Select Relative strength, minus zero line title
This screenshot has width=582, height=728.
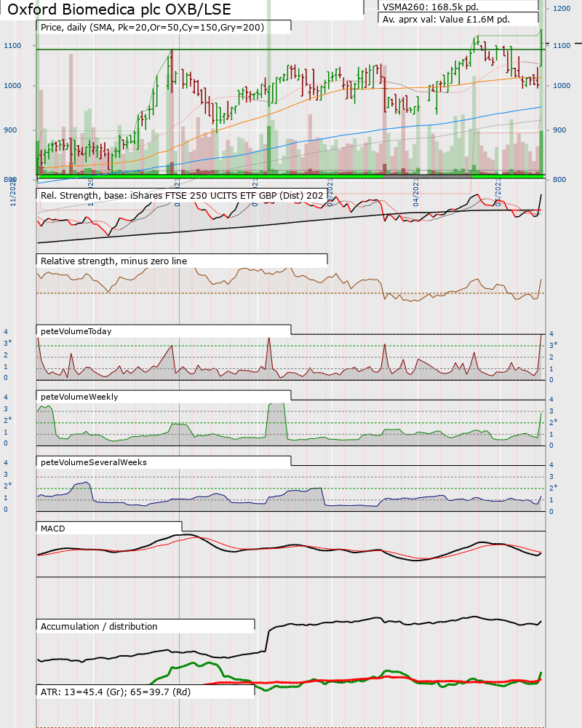[x=113, y=261]
